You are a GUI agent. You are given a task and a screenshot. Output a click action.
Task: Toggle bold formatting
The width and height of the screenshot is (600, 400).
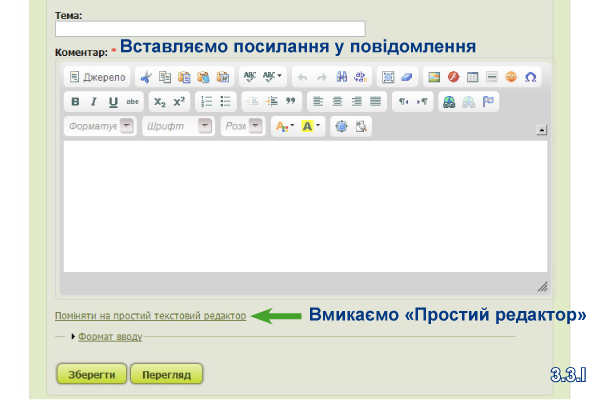75,102
